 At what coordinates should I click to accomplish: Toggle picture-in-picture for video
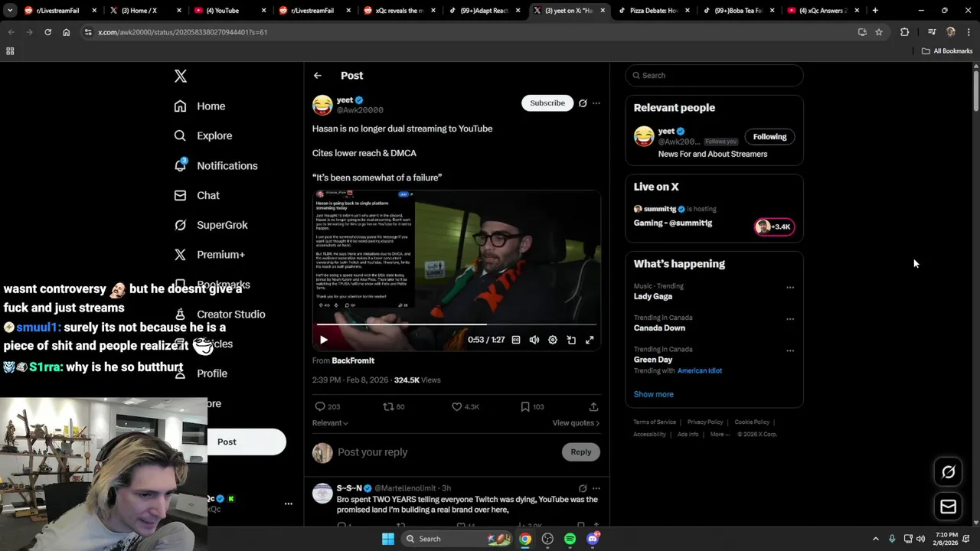tap(571, 340)
